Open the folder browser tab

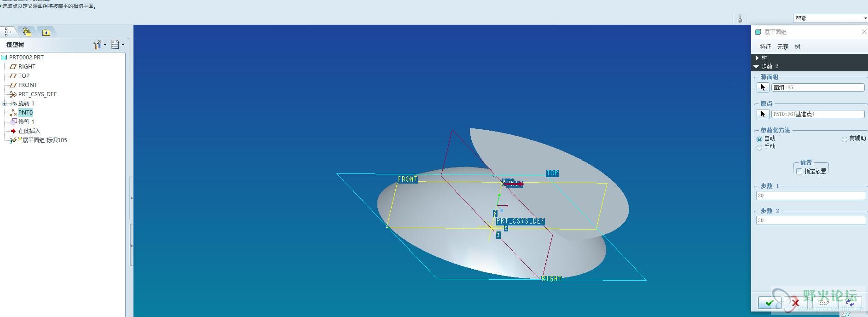point(27,32)
